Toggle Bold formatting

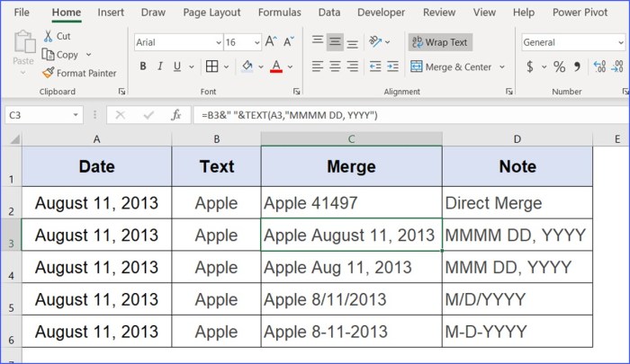pos(142,67)
